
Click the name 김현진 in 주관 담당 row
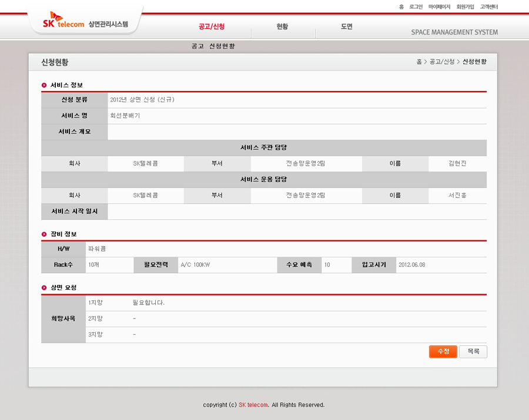[457, 163]
